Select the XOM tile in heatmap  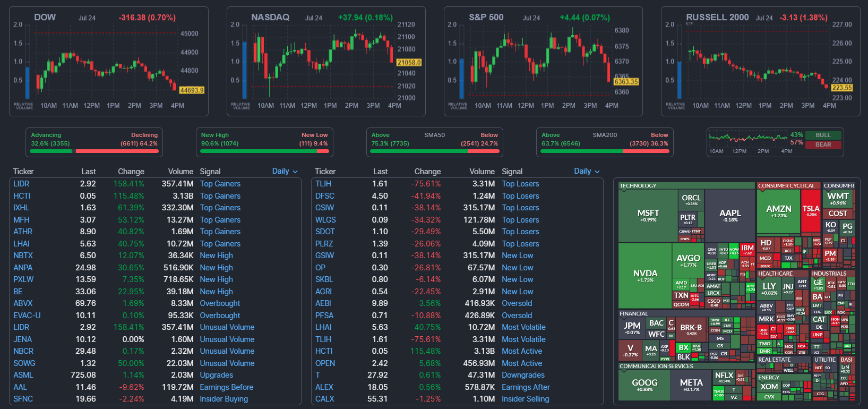[x=769, y=387]
